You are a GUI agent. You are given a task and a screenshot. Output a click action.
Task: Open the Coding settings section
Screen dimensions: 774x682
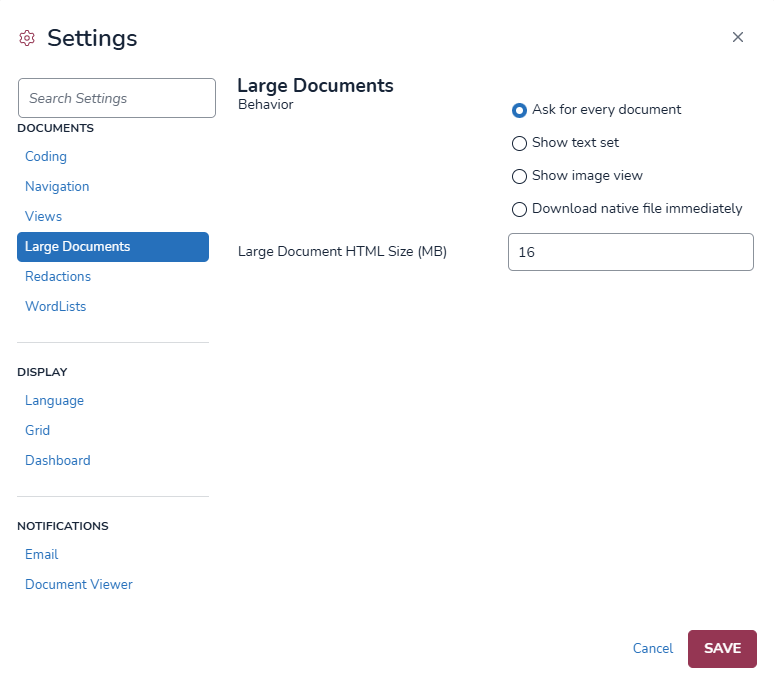pos(46,156)
